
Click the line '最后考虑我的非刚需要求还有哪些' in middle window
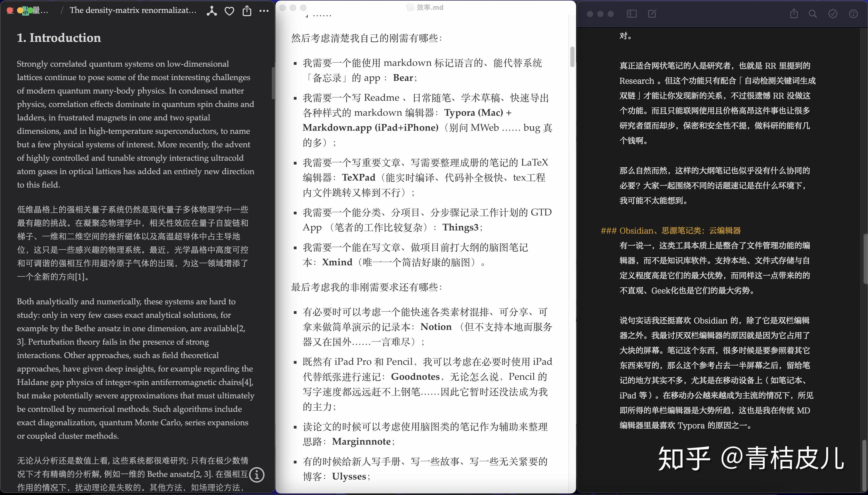[x=367, y=287]
